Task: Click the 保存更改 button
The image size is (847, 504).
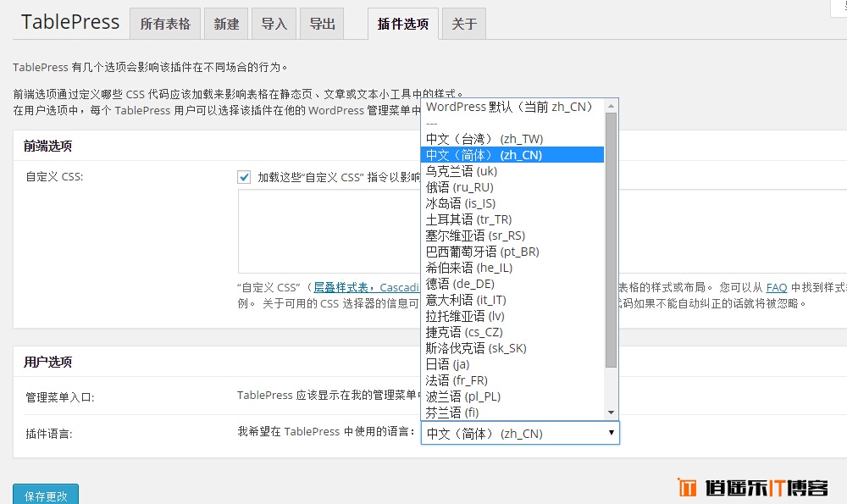Action: point(46,495)
